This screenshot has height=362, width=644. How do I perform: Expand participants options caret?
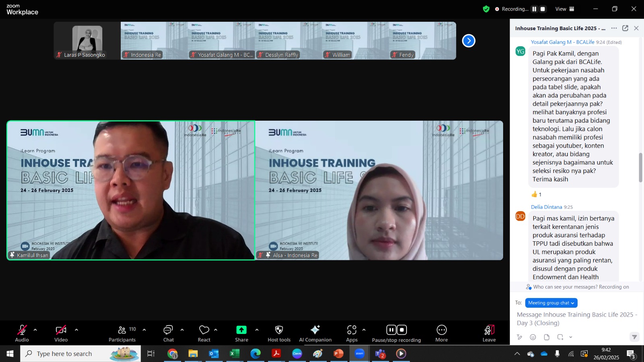pyautogui.click(x=144, y=330)
